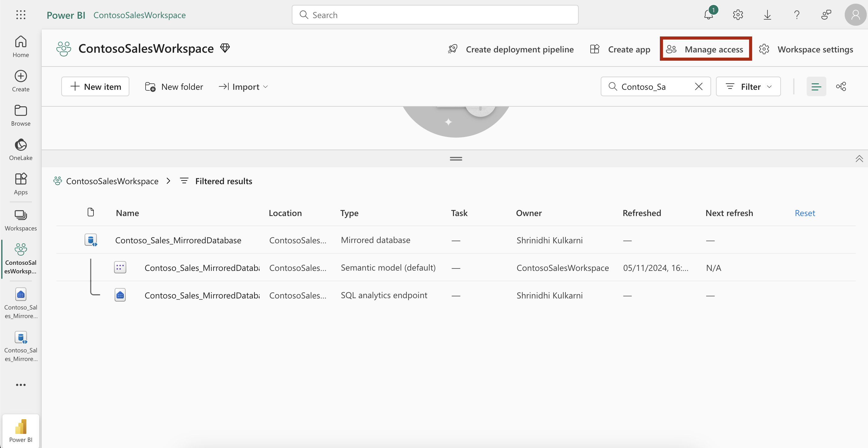Viewport: 868px width, 448px height.
Task: Select the SQL analytics endpoint icon
Action: click(x=120, y=295)
